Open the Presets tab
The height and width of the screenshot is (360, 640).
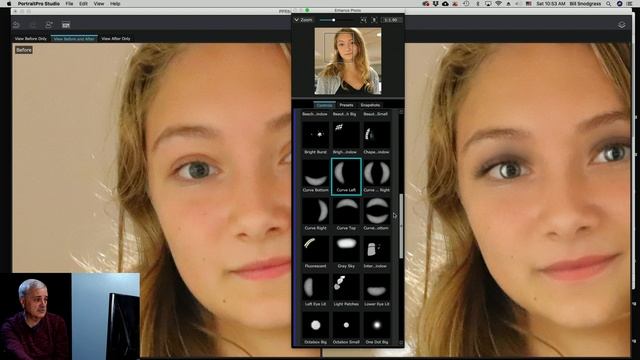click(x=346, y=105)
